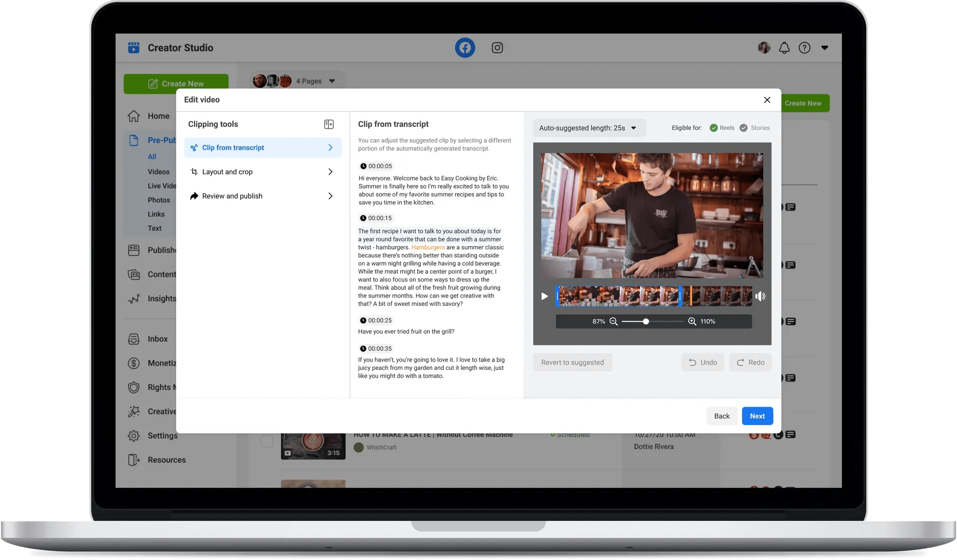Collapse the Clipping tools panel icon
Viewport: 957px width, 560px height.
point(329,124)
